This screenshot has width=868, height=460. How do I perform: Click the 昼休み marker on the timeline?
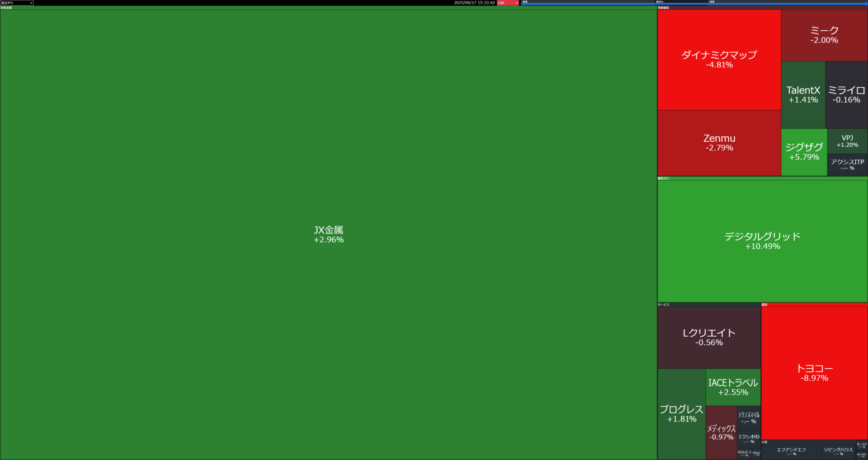660,1
